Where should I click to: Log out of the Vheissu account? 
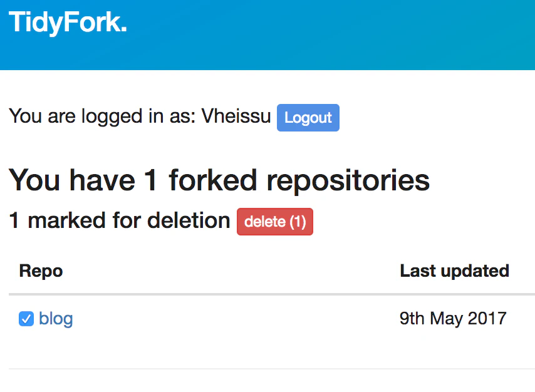308,117
